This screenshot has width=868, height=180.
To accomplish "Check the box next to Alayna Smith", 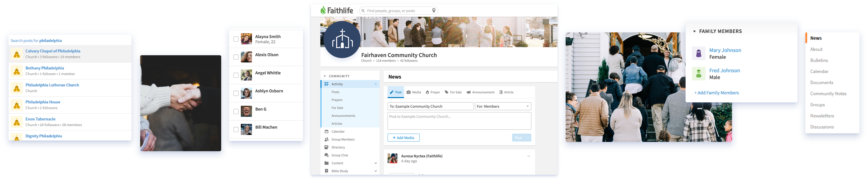I will (x=236, y=39).
